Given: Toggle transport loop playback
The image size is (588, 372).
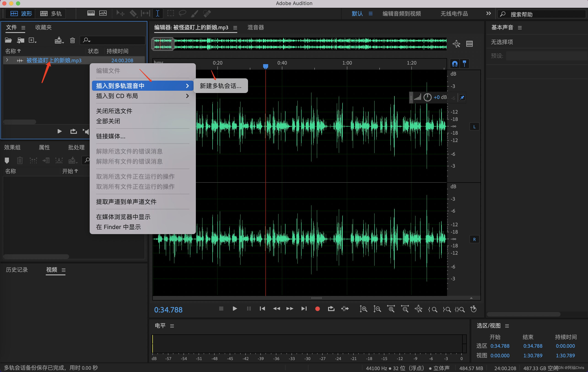Looking at the screenshot, I should tap(331, 309).
